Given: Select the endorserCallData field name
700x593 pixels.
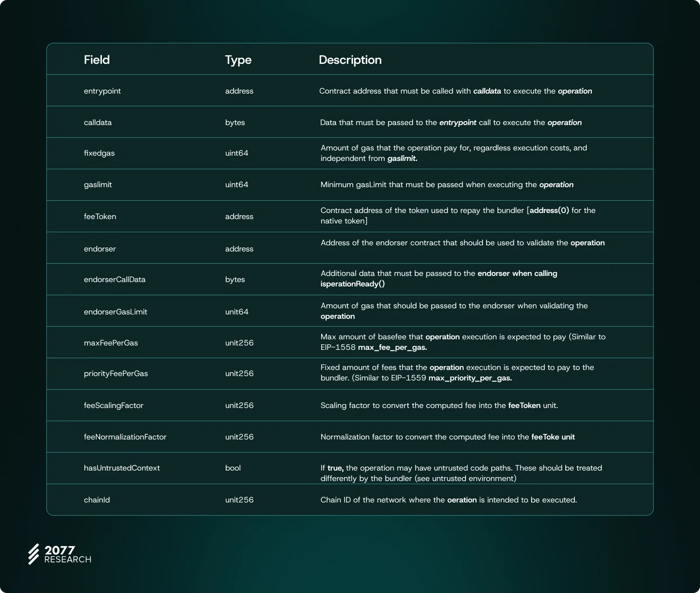Looking at the screenshot, I should point(115,279).
